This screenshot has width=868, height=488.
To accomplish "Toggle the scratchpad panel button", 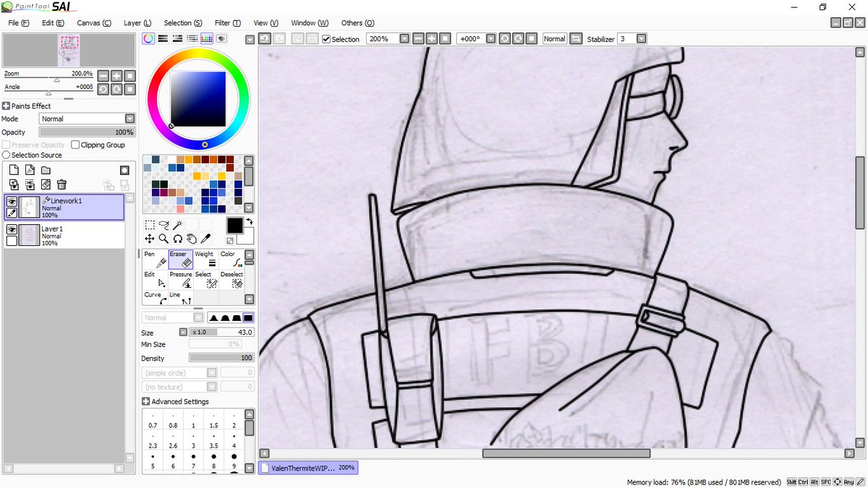I will [x=221, y=39].
